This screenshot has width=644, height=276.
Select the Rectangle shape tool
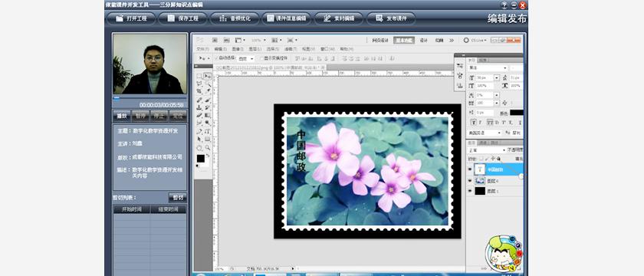(208, 140)
